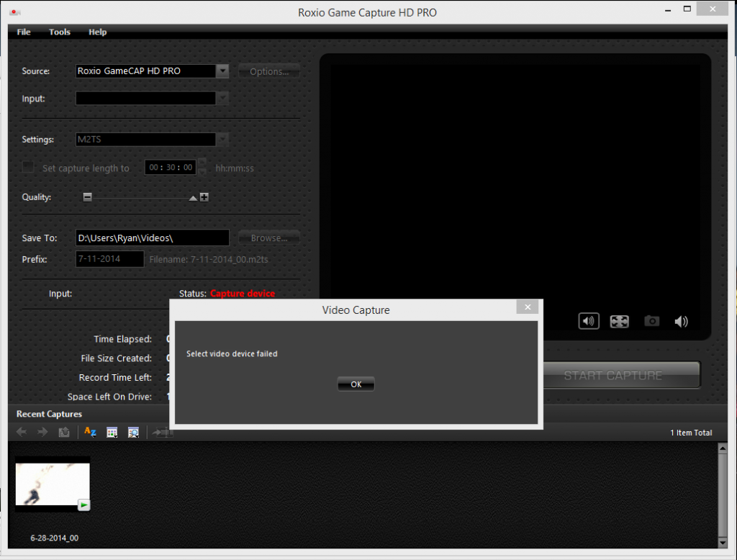Click the greyed arrow-and-filmstrip icon in the captures toolbar
Viewport: 737px width, 560px height.
[163, 432]
